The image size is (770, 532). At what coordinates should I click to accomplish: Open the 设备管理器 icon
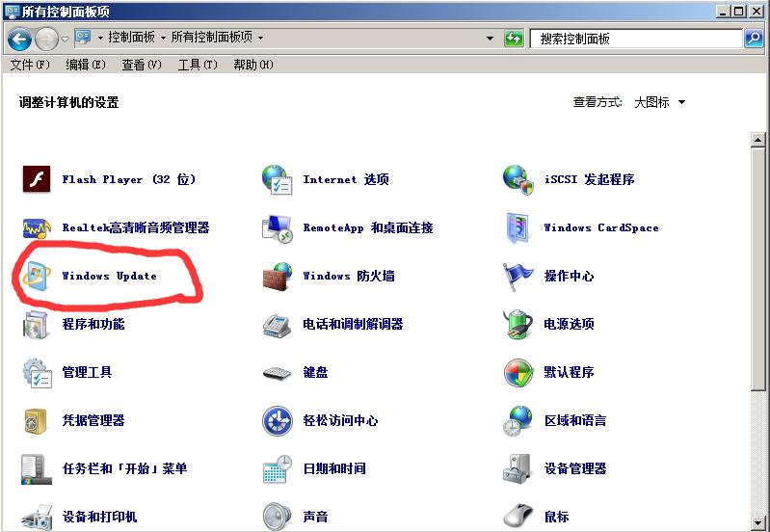(x=518, y=468)
